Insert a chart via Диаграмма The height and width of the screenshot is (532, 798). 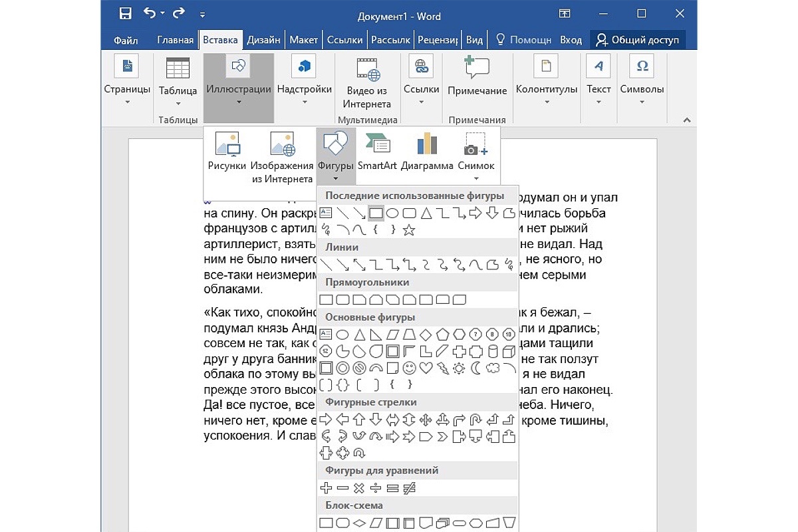coord(427,152)
